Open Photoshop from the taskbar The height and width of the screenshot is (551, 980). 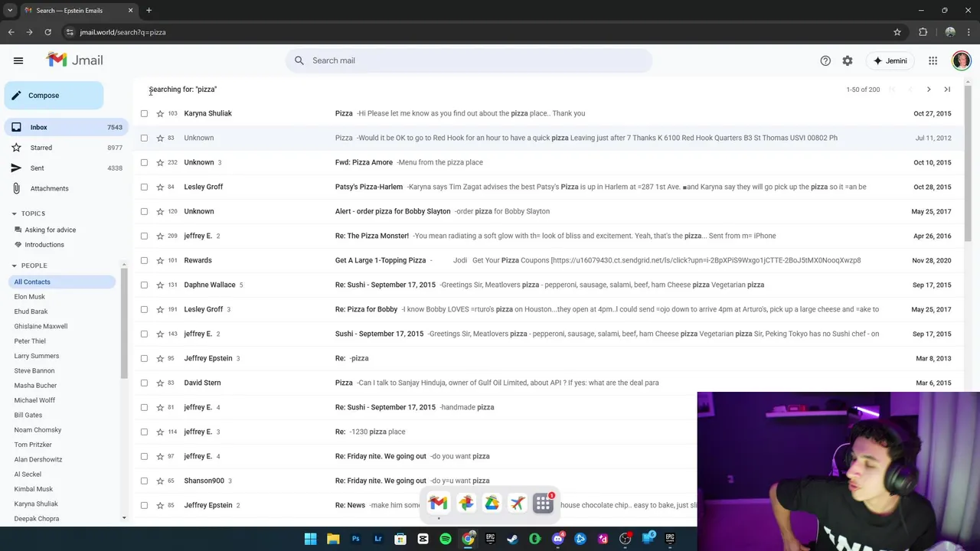click(355, 539)
